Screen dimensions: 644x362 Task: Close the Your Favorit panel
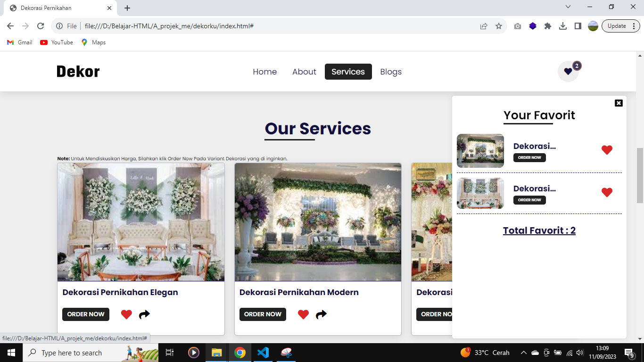pos(619,103)
